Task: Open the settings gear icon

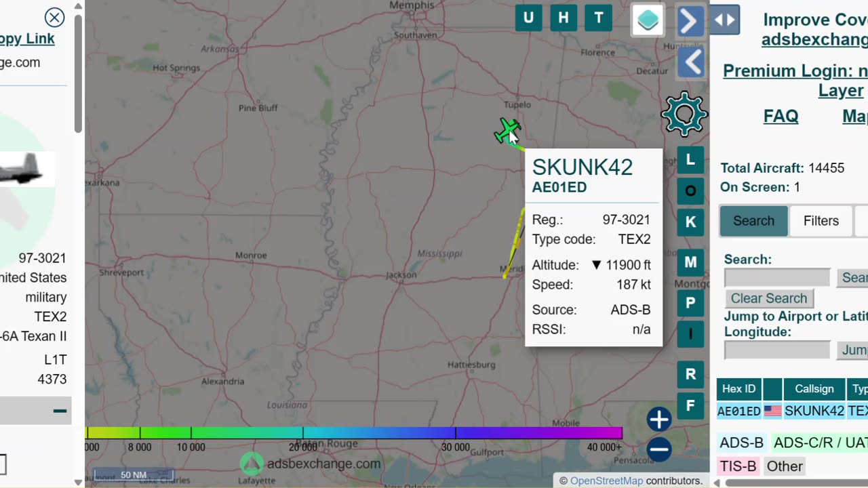Action: coord(684,114)
